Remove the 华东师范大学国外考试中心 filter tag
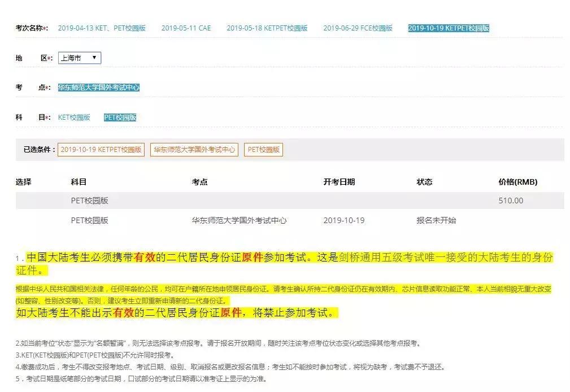 (195, 150)
